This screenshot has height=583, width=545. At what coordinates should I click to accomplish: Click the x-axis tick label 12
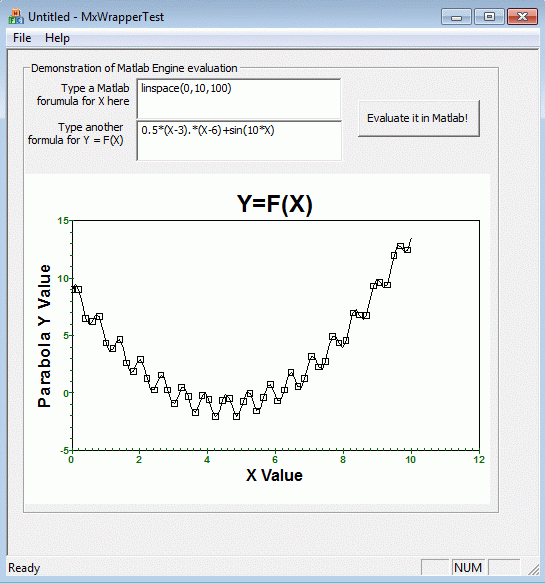click(479, 460)
